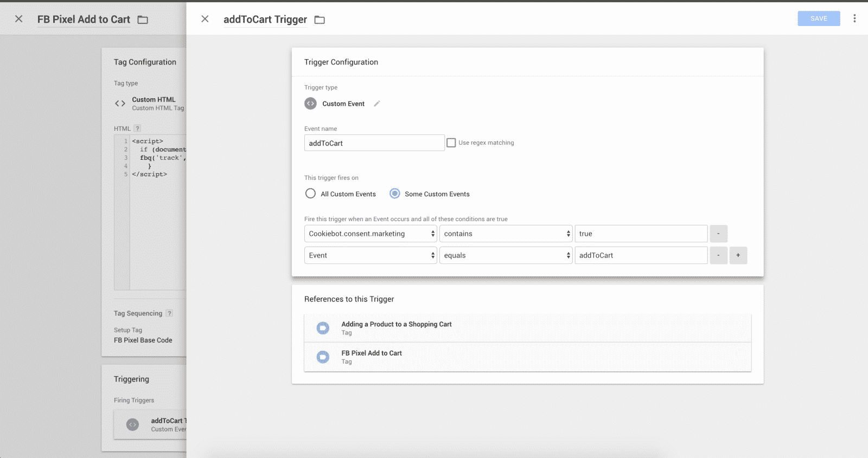
Task: Open the Adding a Product to a Shopping Cart tag reference
Action: pyautogui.click(x=528, y=328)
